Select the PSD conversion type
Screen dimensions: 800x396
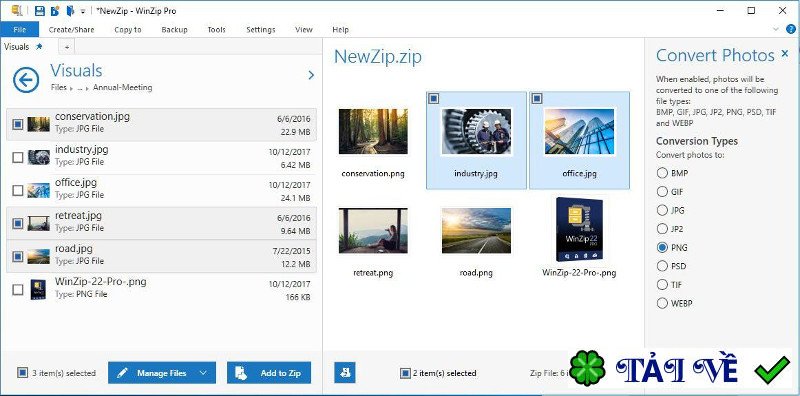click(662, 266)
